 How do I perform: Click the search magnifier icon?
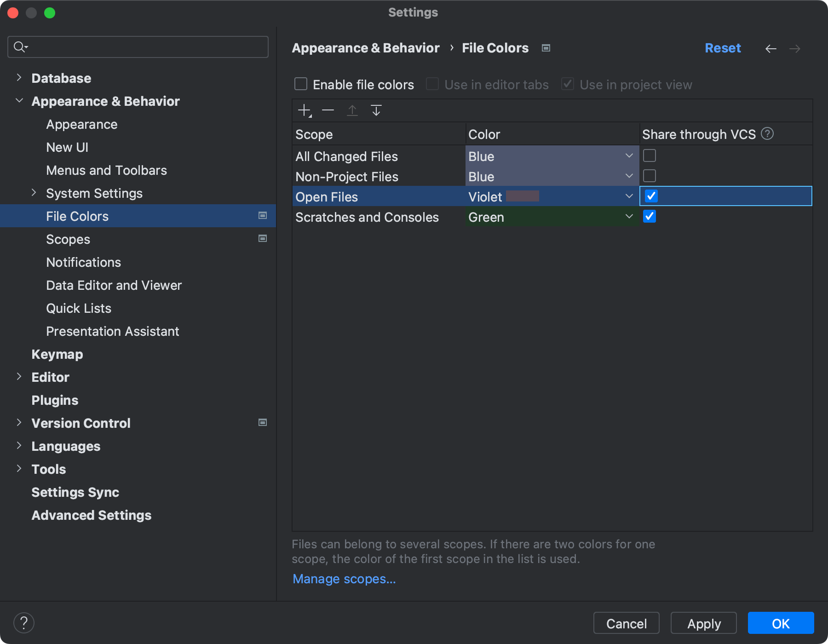click(20, 46)
